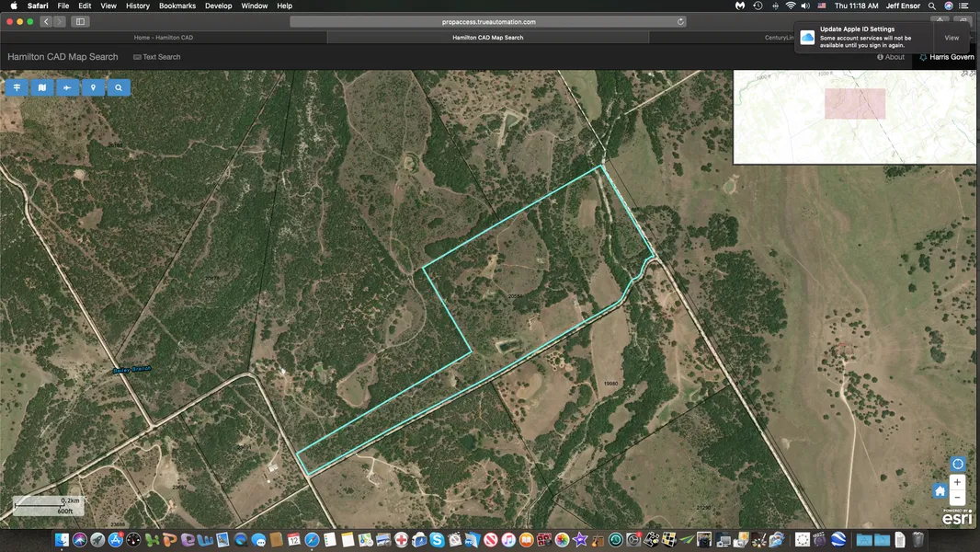Zoom in with the plus button
This screenshot has height=552, width=980.
coord(958,482)
